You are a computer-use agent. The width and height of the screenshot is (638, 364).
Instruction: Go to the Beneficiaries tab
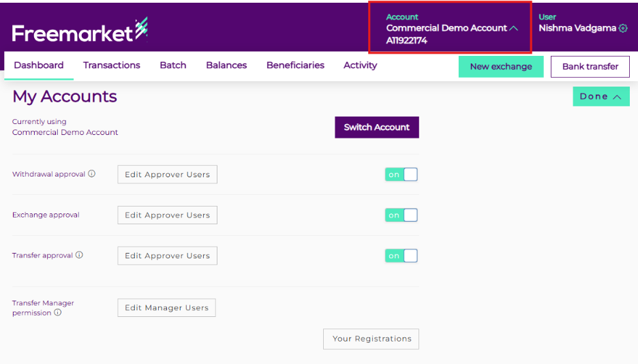pyautogui.click(x=295, y=65)
